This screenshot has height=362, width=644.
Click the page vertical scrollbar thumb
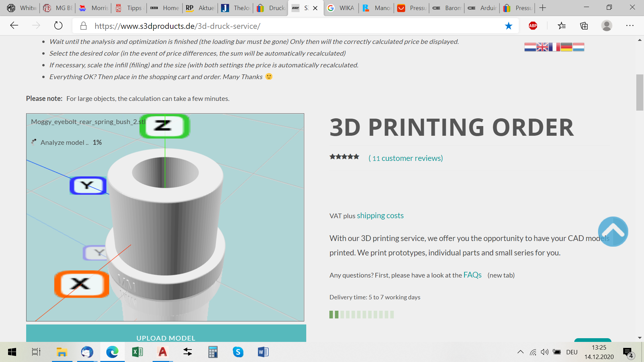pos(640,92)
